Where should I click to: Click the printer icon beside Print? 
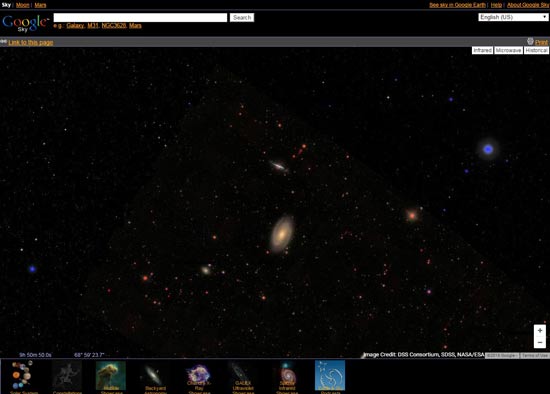click(x=530, y=41)
